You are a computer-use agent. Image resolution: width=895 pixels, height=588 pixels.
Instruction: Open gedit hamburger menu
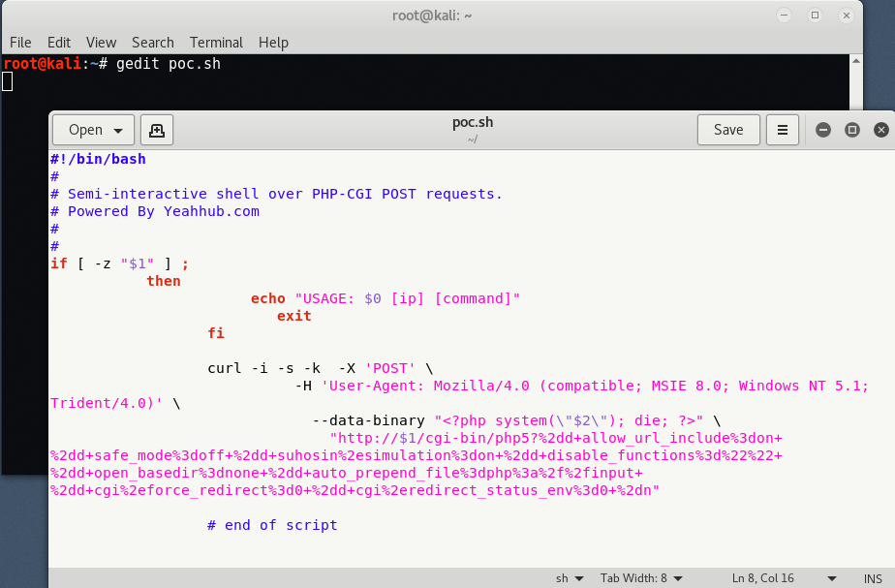(x=782, y=130)
